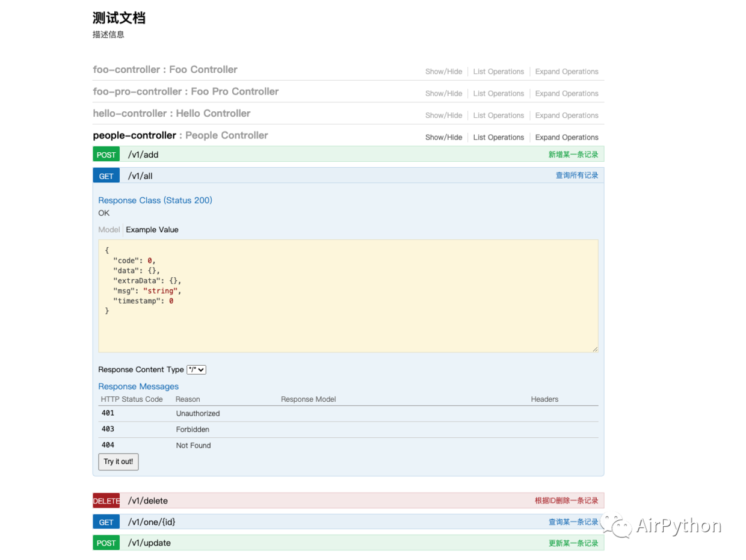Click the 测试文档 page title

click(119, 18)
